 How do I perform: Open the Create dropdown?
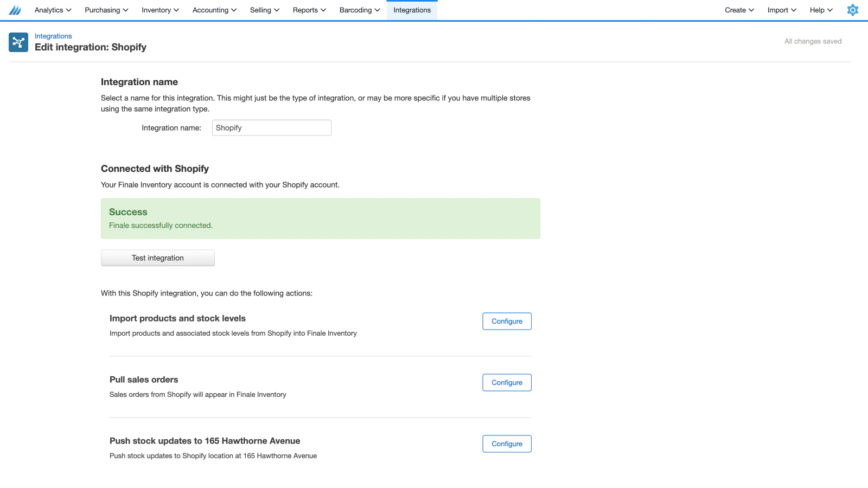point(739,10)
